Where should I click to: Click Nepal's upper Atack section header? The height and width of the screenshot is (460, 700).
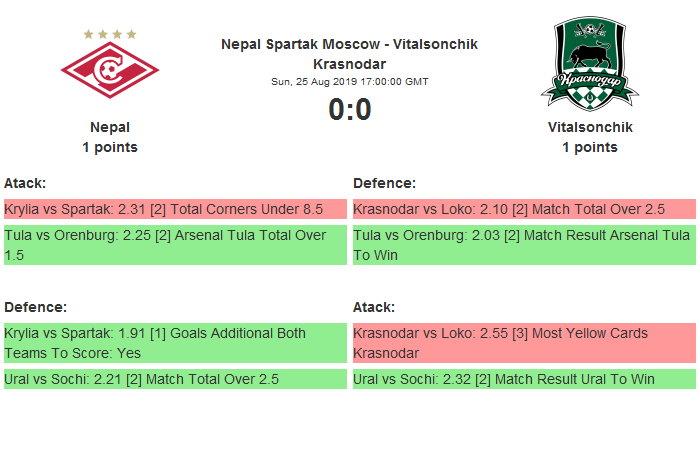coord(25,183)
